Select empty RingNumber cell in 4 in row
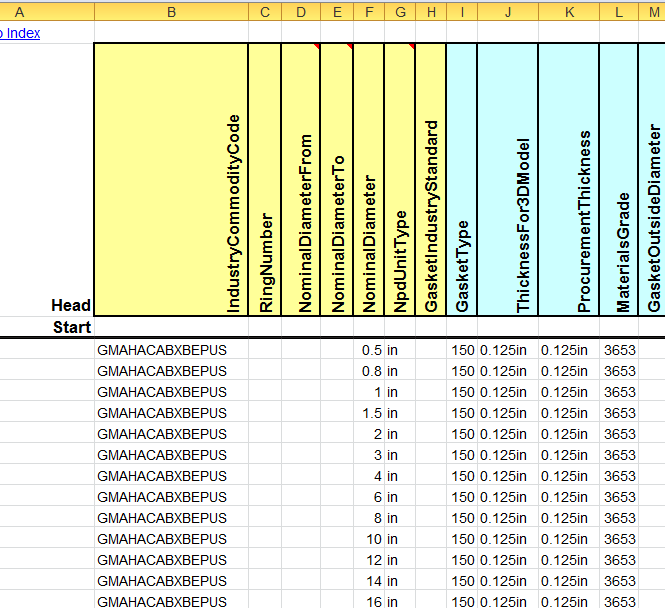Screen dimensions: 665x608 tap(265, 476)
